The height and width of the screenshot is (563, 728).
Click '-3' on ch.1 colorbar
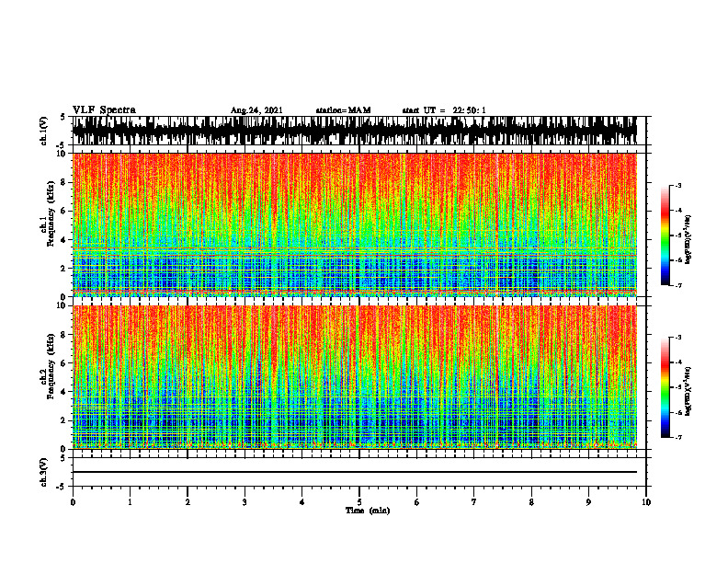(x=677, y=185)
